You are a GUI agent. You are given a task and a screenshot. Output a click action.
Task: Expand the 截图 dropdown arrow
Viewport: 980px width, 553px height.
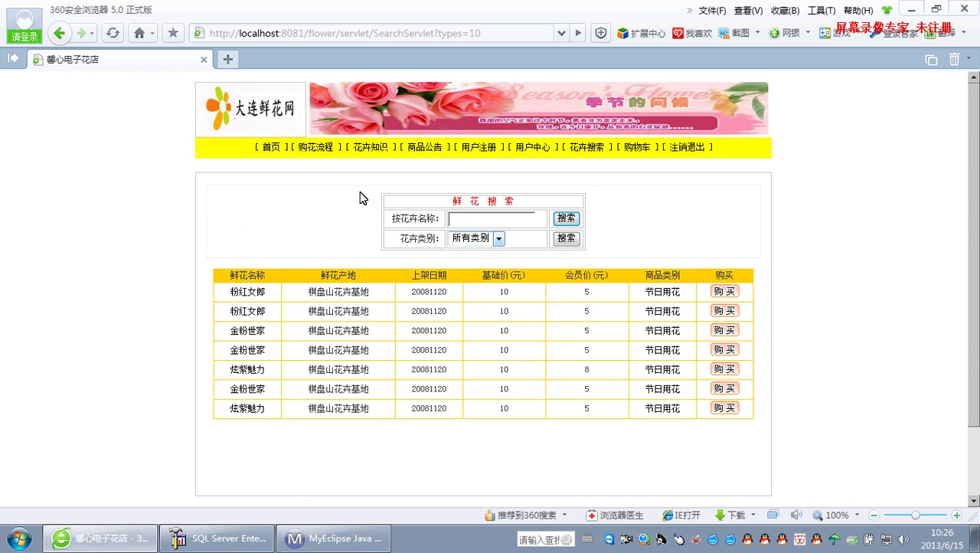(757, 33)
